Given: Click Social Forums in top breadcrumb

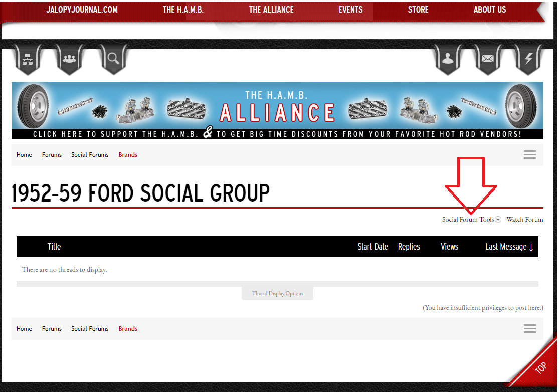Looking at the screenshot, I should (90, 155).
